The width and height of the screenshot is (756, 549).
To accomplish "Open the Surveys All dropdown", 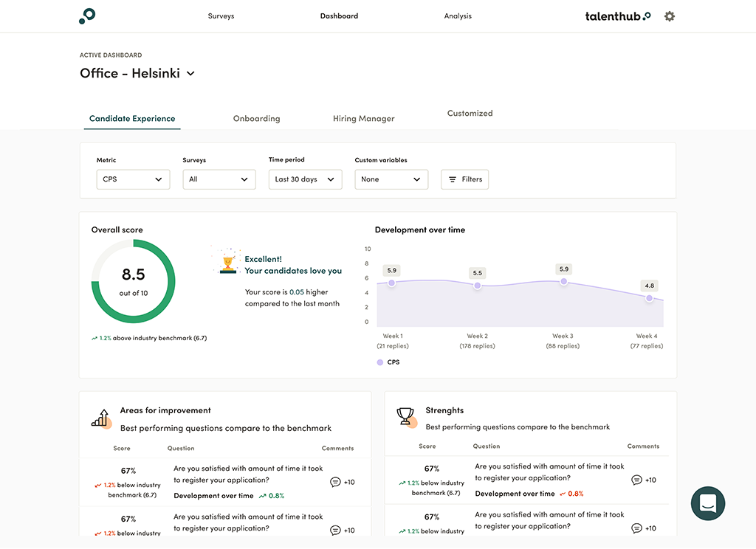I will tap(219, 179).
